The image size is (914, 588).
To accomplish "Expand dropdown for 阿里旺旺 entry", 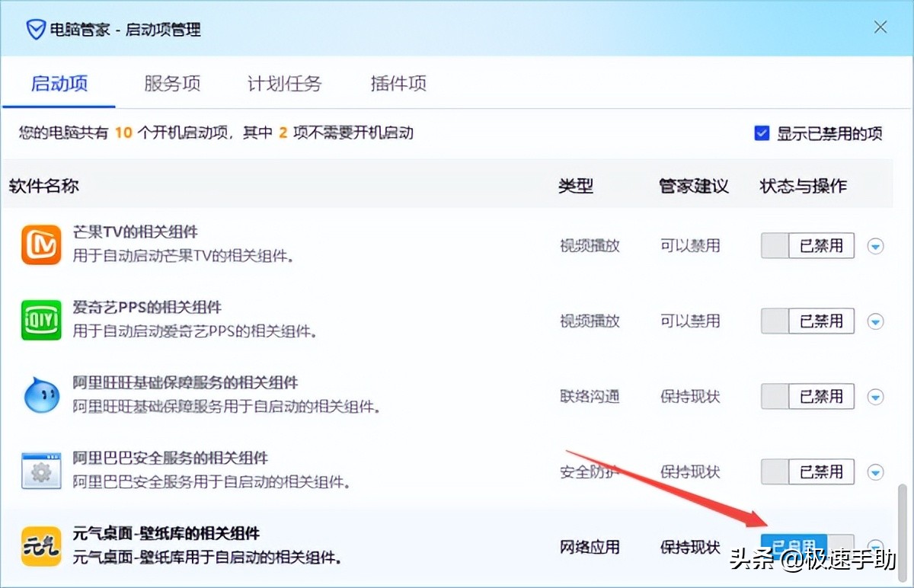I will [x=875, y=396].
